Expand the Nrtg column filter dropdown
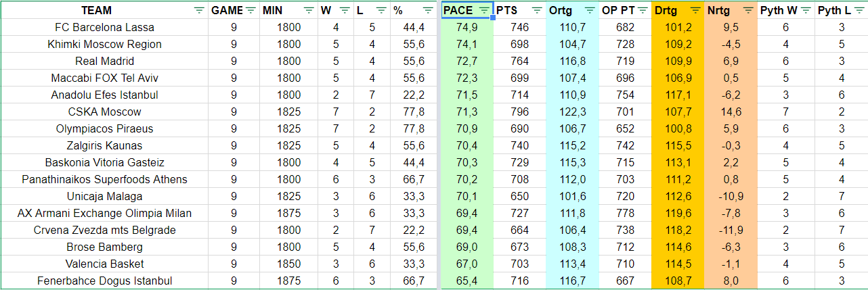This screenshot has width=868, height=290. (748, 10)
